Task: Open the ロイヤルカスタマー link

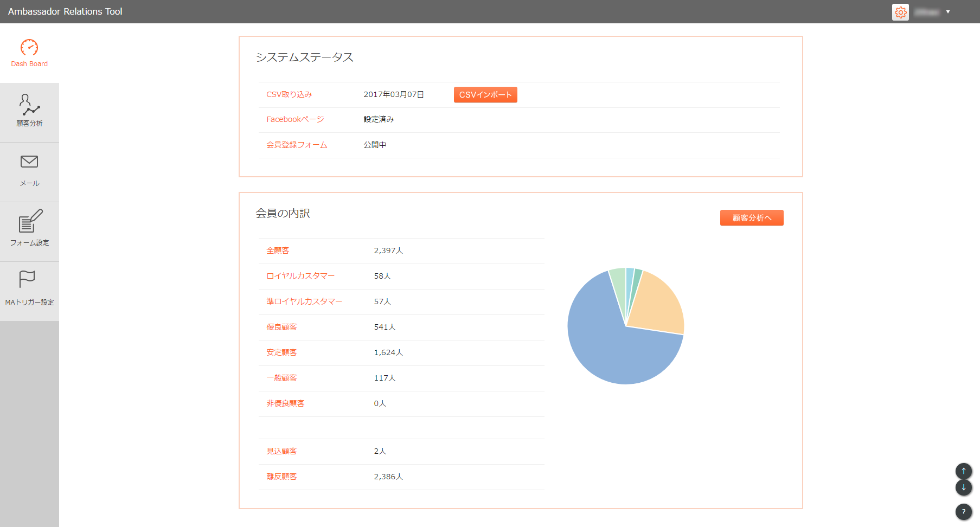Action: click(x=300, y=276)
